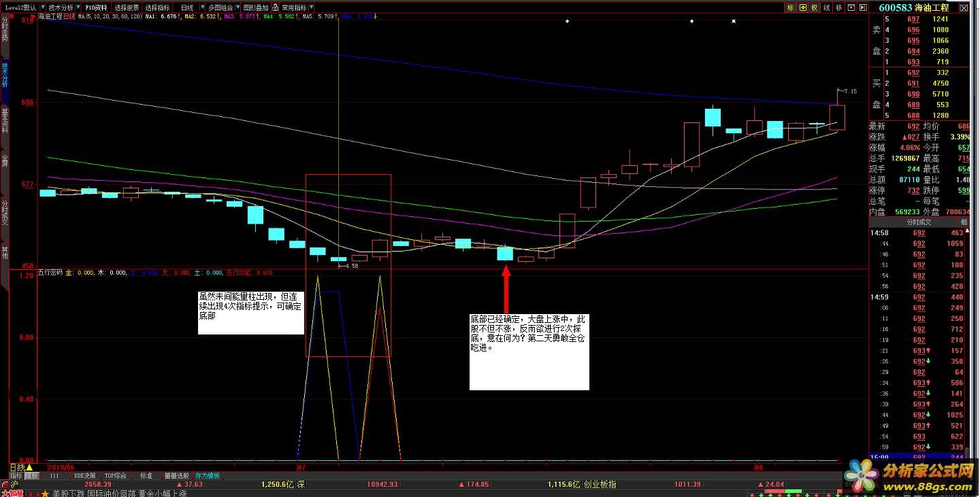Viewport: 980px width, 497px height.
Task: Open the 多图组合 dropdown arrow
Action: 237,7
